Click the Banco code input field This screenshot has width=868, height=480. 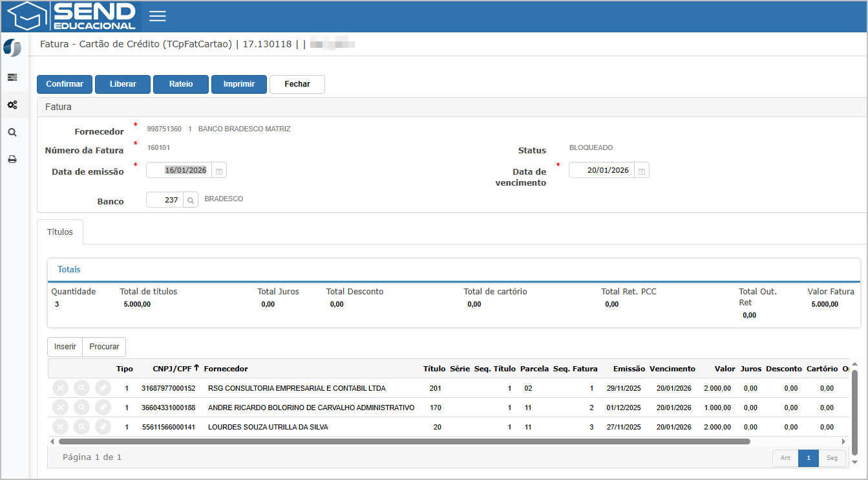tap(165, 201)
